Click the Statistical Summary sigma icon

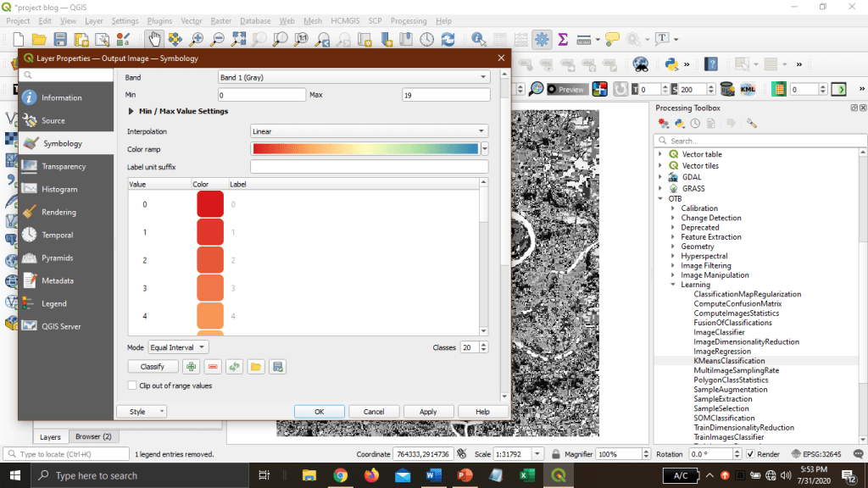563,39
